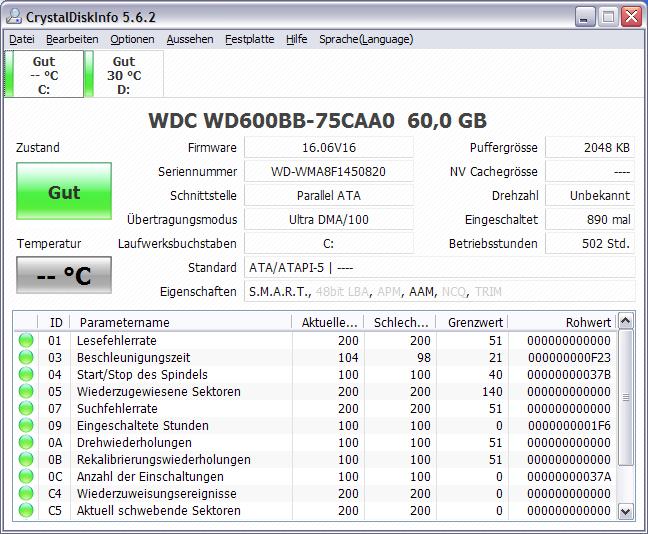
Task: Select the drive C: tab
Action: (44, 74)
